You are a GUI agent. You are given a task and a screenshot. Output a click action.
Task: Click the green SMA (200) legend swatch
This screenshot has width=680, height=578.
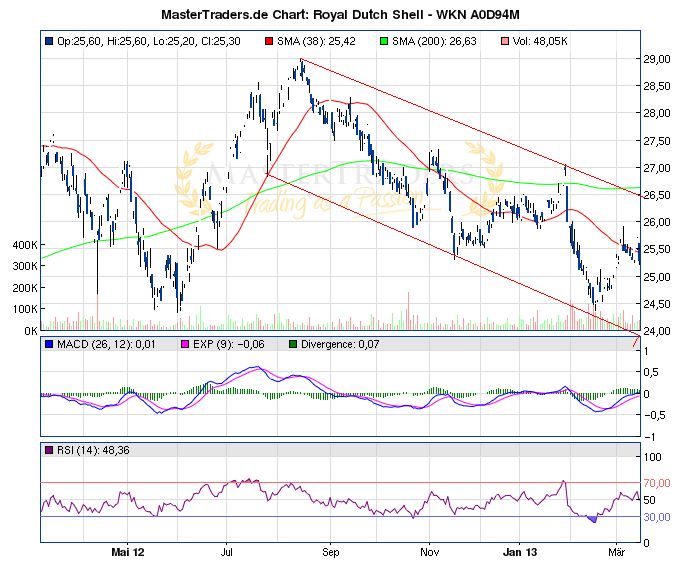pyautogui.click(x=383, y=41)
